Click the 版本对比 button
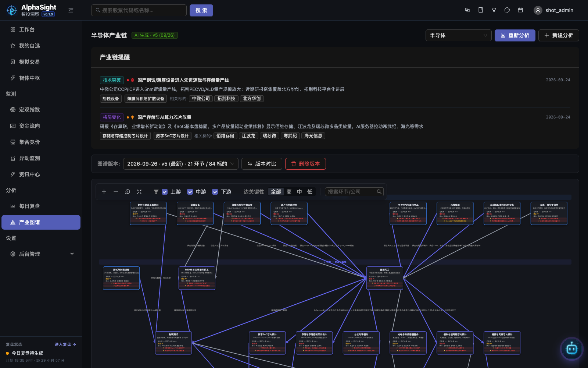This screenshot has width=588, height=368. (x=262, y=164)
